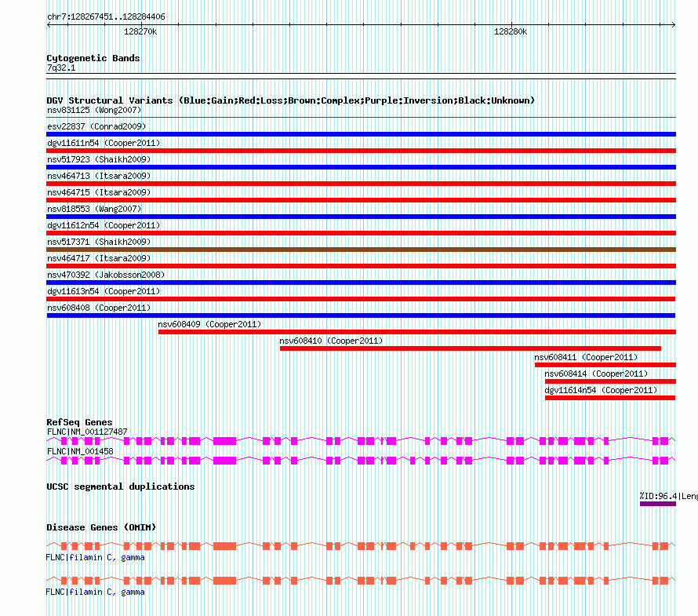Select the dgv11613n54 (Cooper2011) label
The width and height of the screenshot is (698, 616).
click(104, 291)
